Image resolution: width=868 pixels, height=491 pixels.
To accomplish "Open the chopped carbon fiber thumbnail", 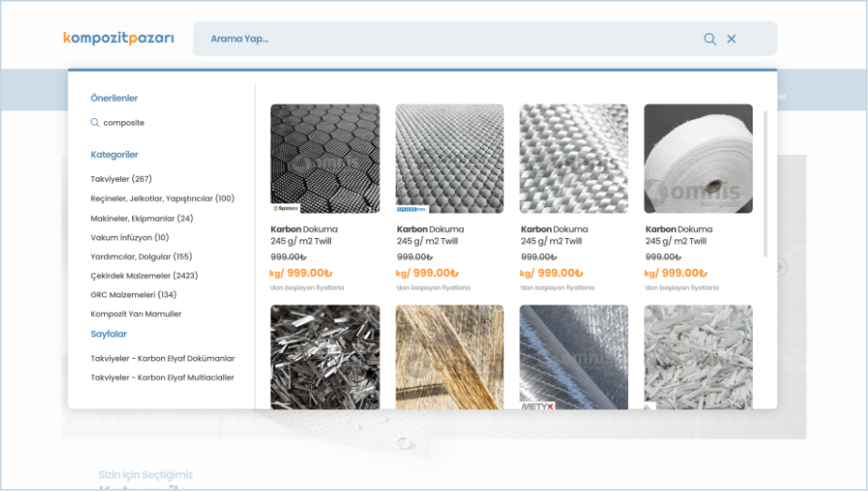I will pyautogui.click(x=325, y=357).
